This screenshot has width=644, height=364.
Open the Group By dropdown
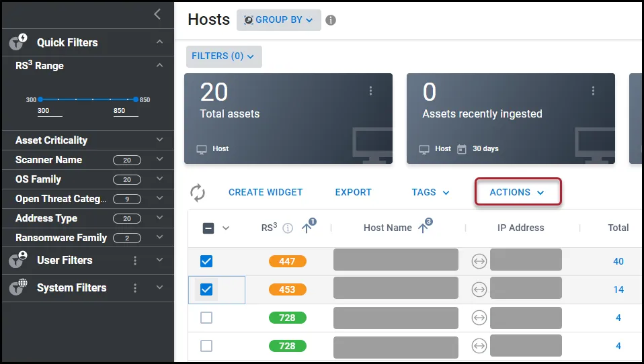(279, 20)
